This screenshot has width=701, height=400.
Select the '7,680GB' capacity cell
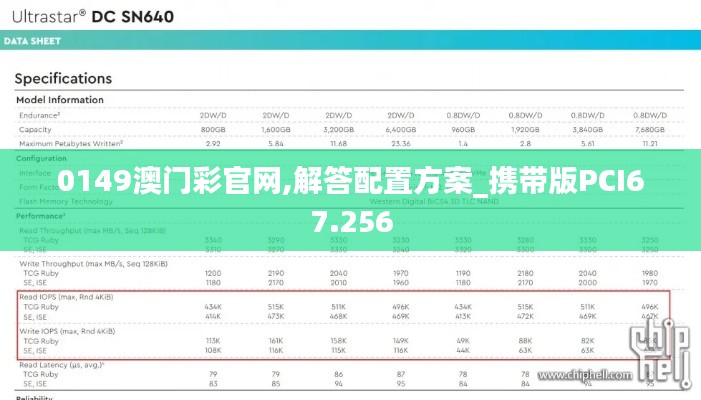650,130
